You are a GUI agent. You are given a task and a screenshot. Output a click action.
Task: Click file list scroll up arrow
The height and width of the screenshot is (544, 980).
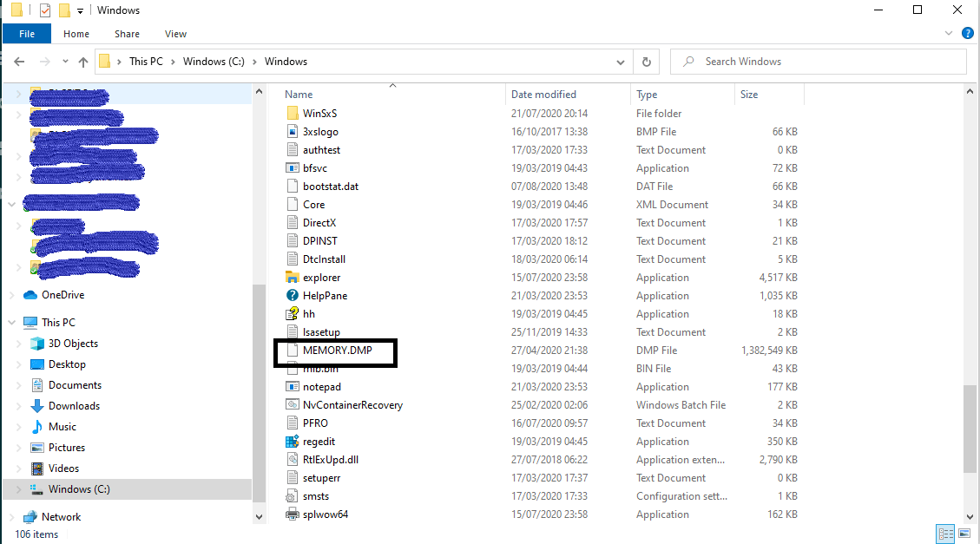(970, 91)
